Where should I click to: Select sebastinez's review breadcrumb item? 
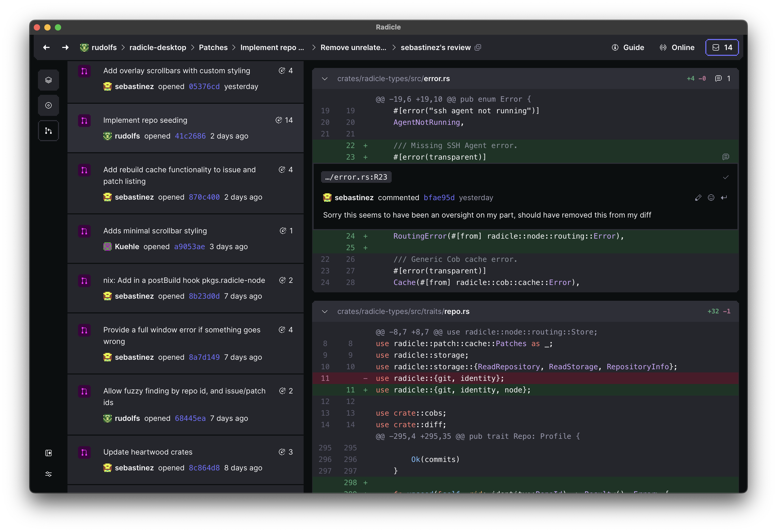click(x=435, y=47)
